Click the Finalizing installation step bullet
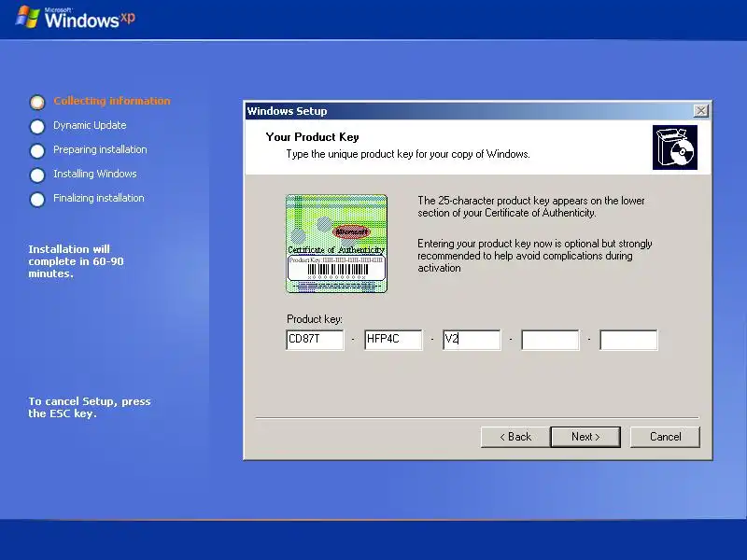The image size is (747, 560). (x=37, y=199)
